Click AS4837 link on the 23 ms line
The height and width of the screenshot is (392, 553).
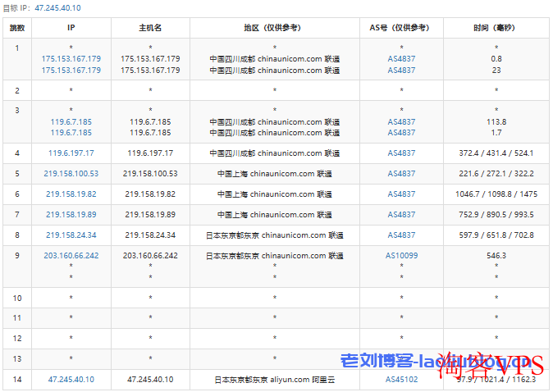(401, 71)
